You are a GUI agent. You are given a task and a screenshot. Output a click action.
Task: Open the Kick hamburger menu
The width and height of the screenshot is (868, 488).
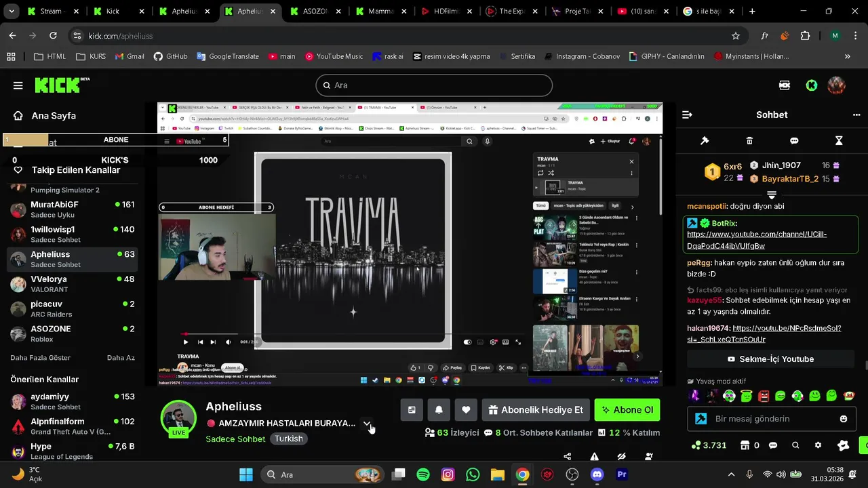18,85
